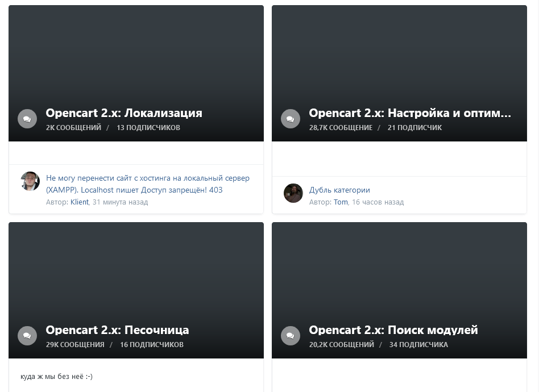539x392 pixels.
Task: Click the chat bubble icon beside Локализация
Action: (27, 119)
